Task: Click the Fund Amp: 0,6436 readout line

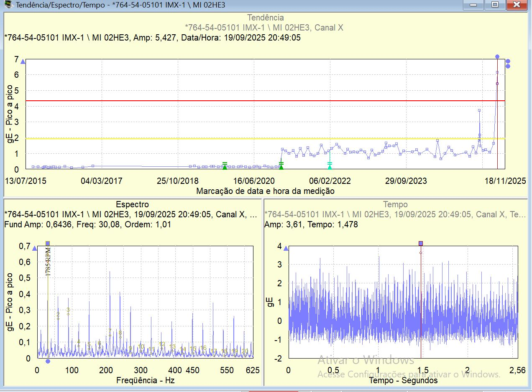Action: (x=88, y=224)
